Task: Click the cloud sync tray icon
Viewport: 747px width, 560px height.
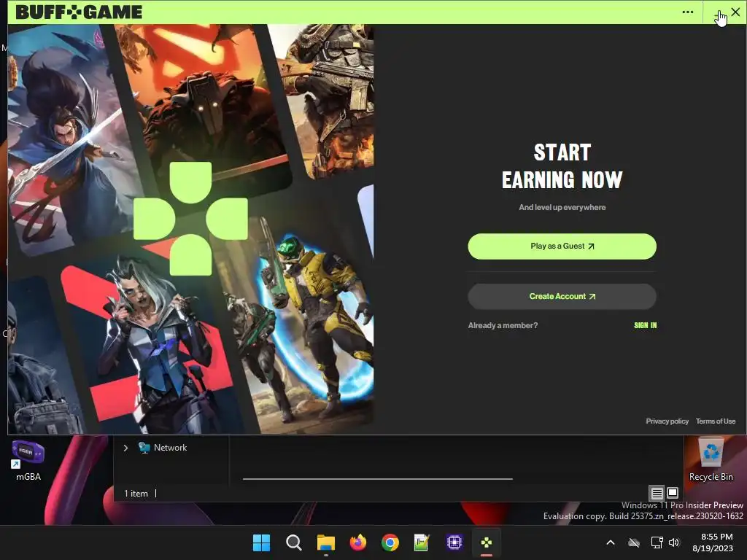Action: (634, 542)
